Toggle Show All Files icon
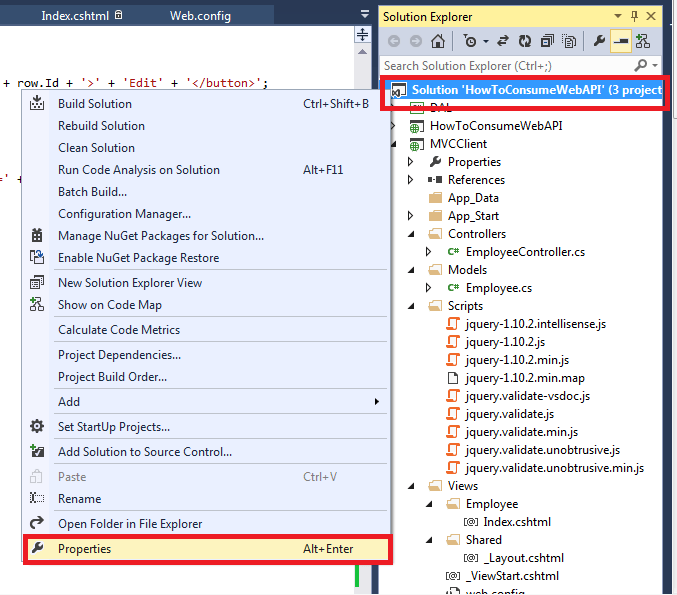 (569, 41)
